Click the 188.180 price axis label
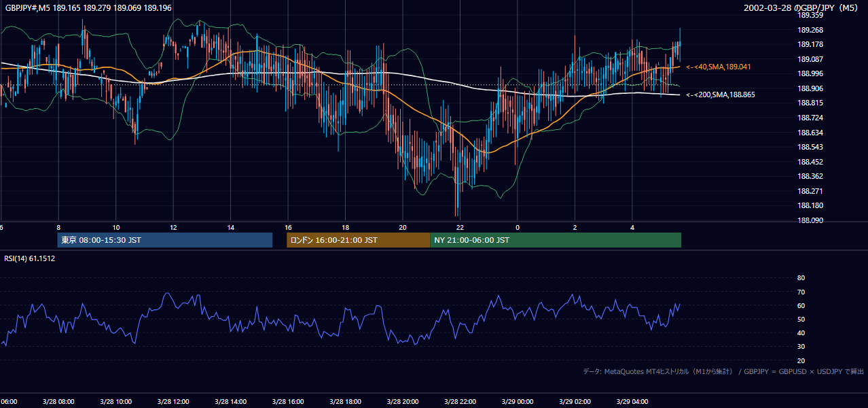This screenshot has width=868, height=408. [810, 205]
